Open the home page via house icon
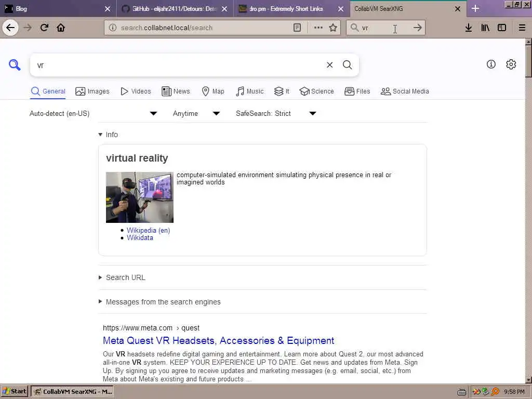Screen dimensions: 532x399 tap(61, 28)
